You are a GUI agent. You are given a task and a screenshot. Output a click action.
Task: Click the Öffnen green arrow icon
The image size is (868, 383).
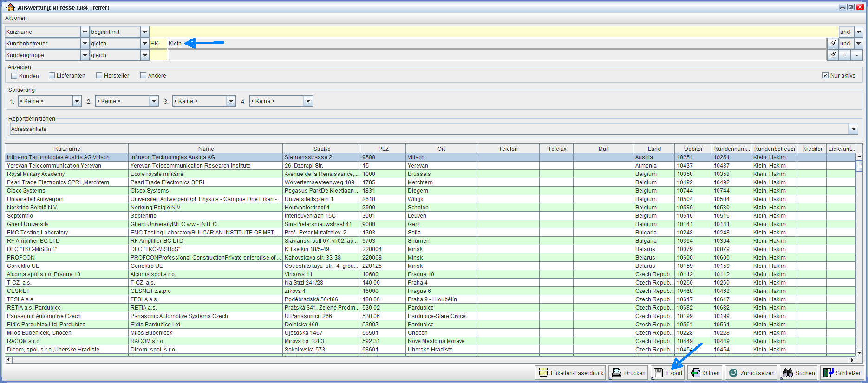pos(695,373)
